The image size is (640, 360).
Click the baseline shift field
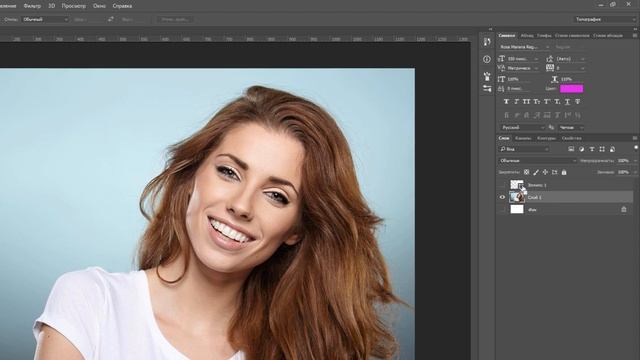[520, 89]
